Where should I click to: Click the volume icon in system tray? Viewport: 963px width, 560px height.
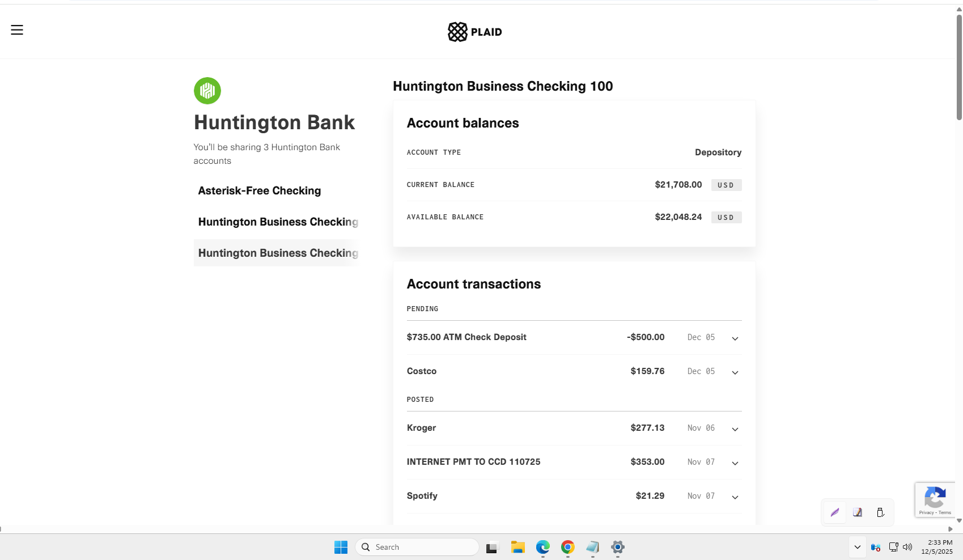907,547
